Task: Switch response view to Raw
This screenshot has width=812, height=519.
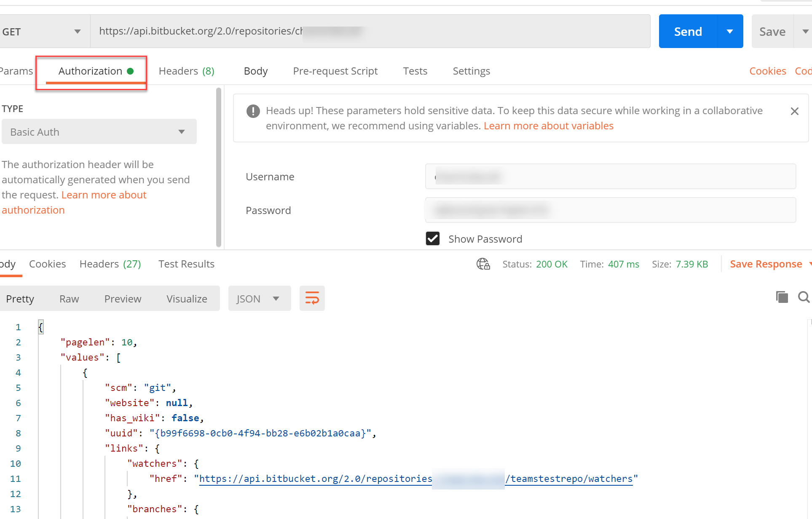Action: pyautogui.click(x=69, y=299)
